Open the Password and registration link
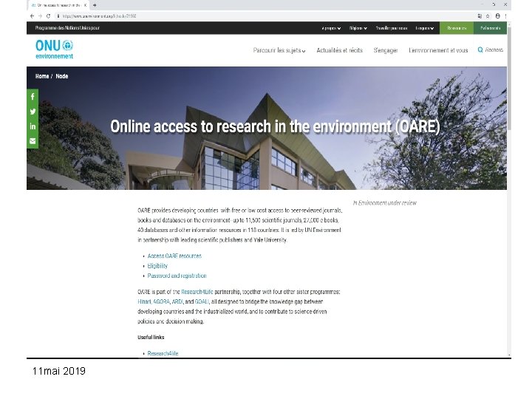 pyautogui.click(x=177, y=276)
